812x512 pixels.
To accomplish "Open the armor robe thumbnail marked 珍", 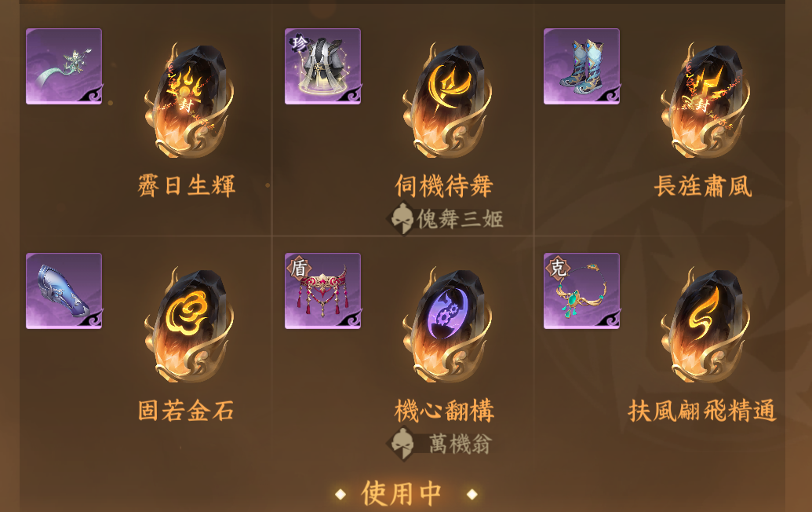I will click(x=322, y=66).
